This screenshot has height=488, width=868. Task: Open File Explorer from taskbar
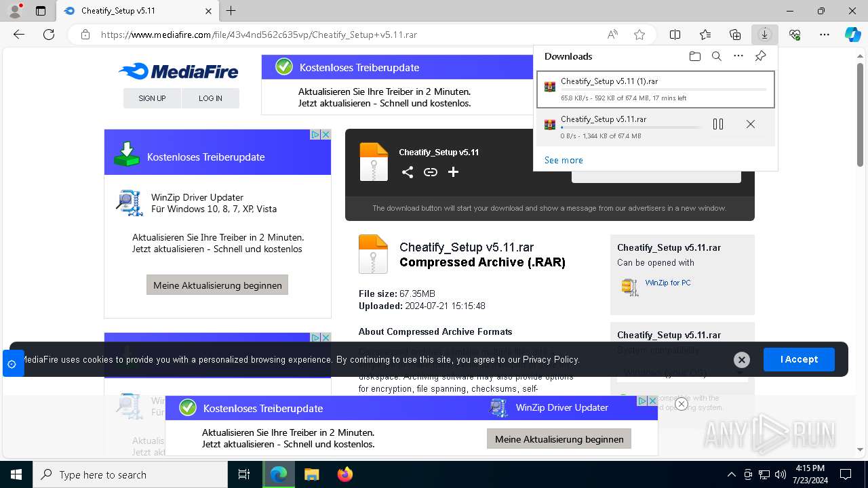(x=311, y=474)
